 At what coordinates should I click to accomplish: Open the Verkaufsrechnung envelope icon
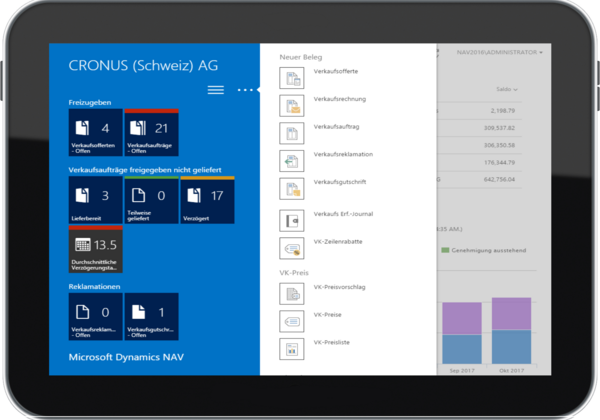point(292,106)
